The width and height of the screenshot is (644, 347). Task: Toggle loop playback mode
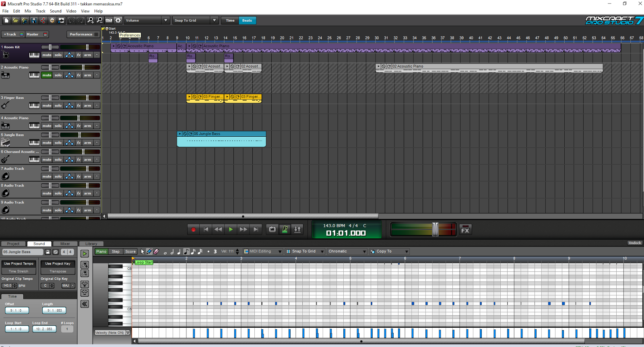pos(272,229)
